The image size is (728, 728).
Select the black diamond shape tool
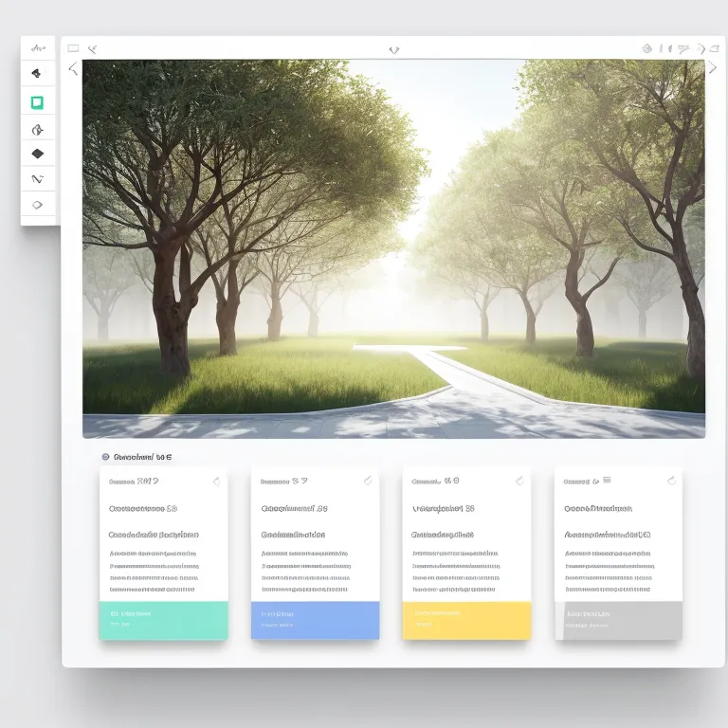[x=38, y=154]
